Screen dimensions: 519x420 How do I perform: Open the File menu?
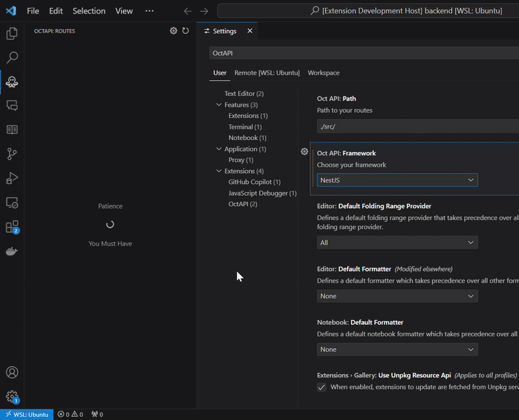click(x=33, y=11)
